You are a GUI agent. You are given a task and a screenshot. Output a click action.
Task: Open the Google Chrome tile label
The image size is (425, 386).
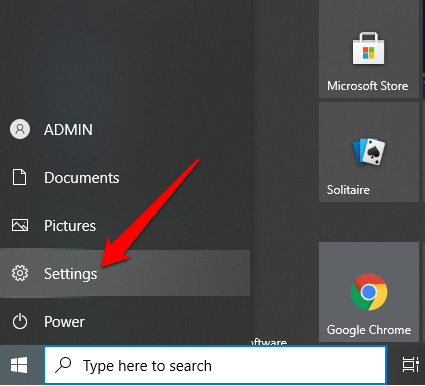[369, 330]
